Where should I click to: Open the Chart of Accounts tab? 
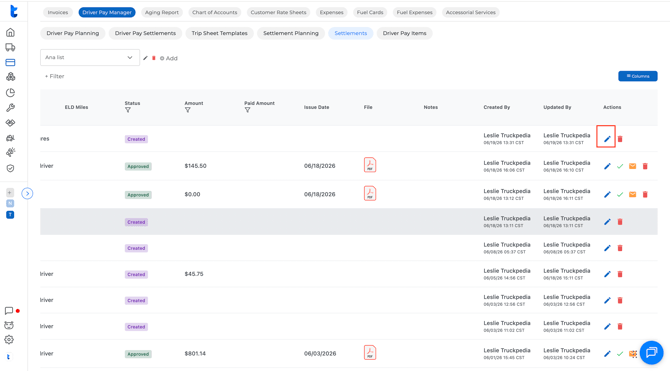(x=215, y=12)
